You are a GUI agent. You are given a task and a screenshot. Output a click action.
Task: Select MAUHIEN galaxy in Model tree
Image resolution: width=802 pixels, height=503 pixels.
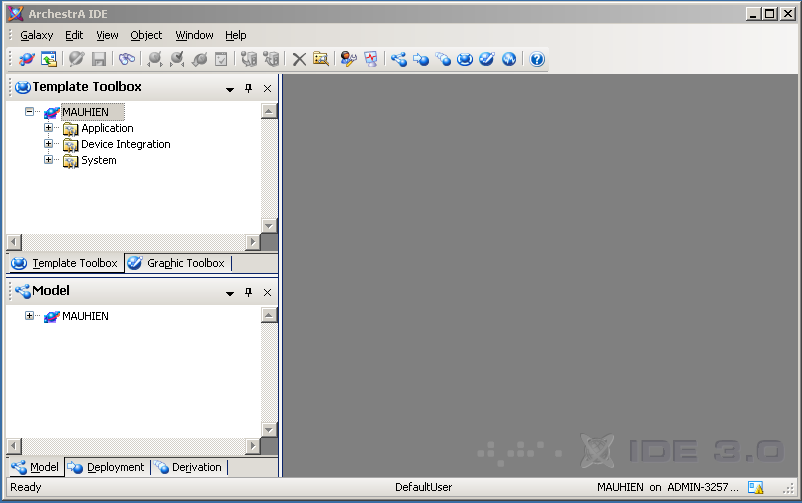tap(85, 316)
